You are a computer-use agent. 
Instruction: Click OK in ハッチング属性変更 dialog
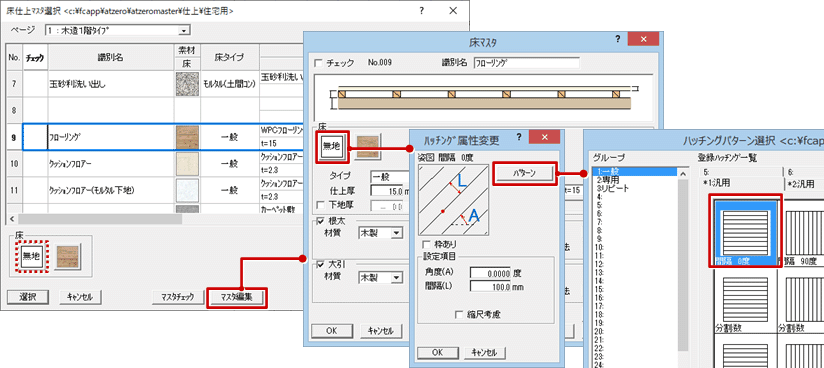tap(437, 352)
